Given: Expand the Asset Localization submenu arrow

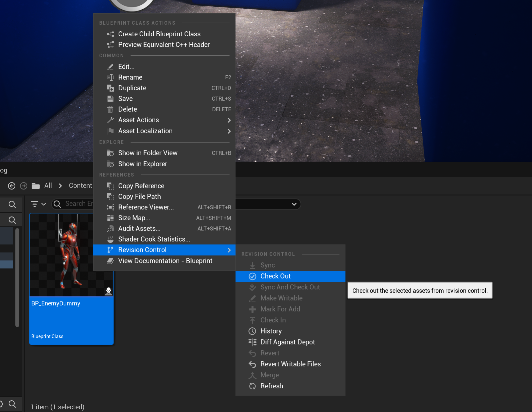Looking at the screenshot, I should [229, 131].
